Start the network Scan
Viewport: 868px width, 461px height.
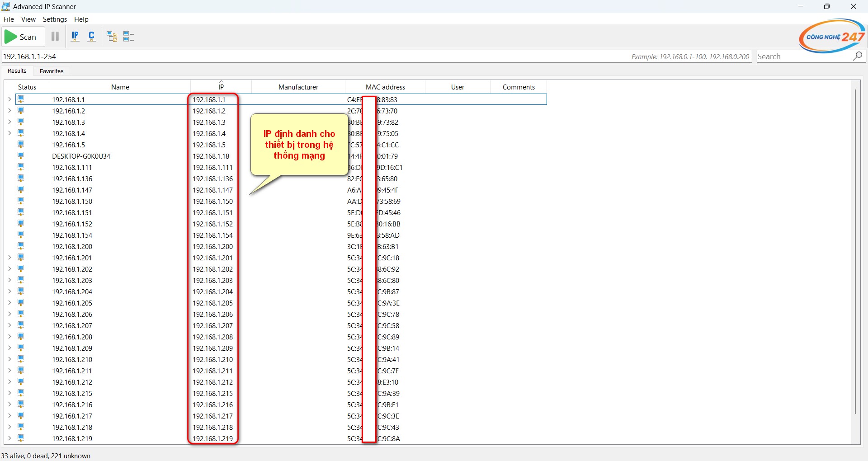24,37
